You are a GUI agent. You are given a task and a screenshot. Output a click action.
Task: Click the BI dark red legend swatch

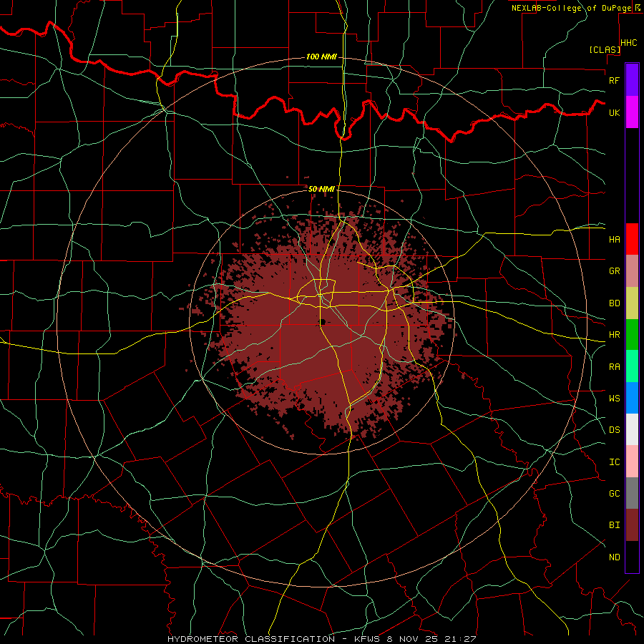point(632,525)
